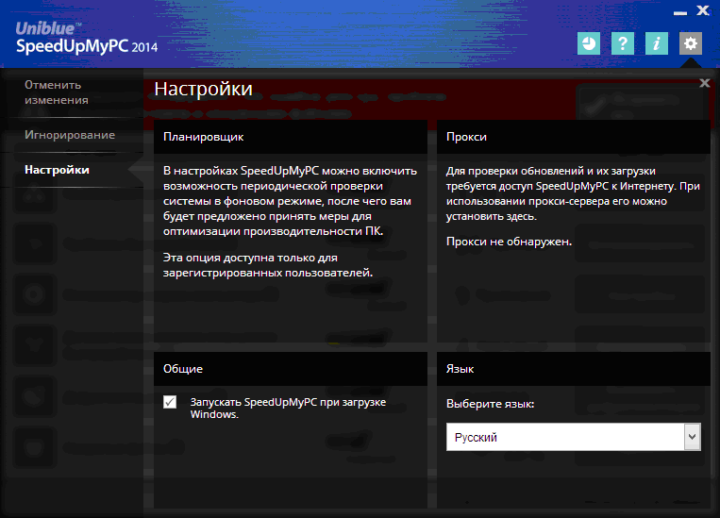720x518 pixels.
Task: Click the 'Планировщик' section header
Action: click(203, 136)
